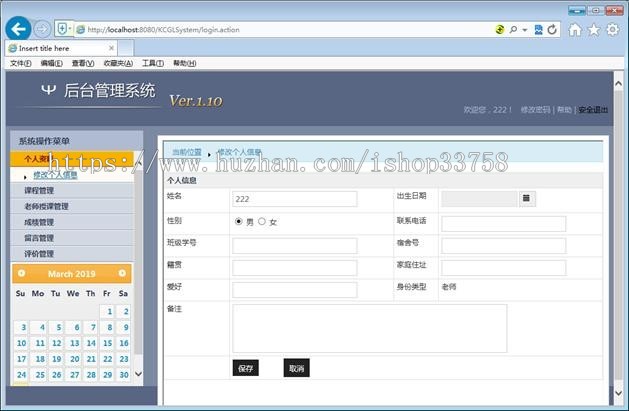This screenshot has height=411, width=629.
Task: Open the 编辑(E) menu
Action: point(51,63)
